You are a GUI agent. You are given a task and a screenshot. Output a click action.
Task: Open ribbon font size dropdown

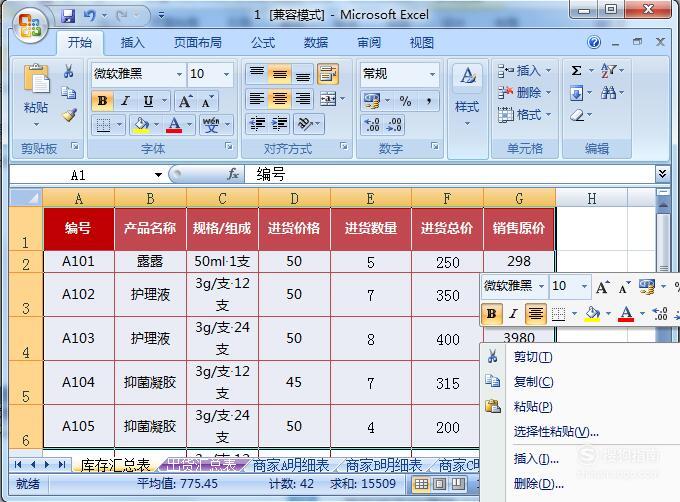pos(226,74)
